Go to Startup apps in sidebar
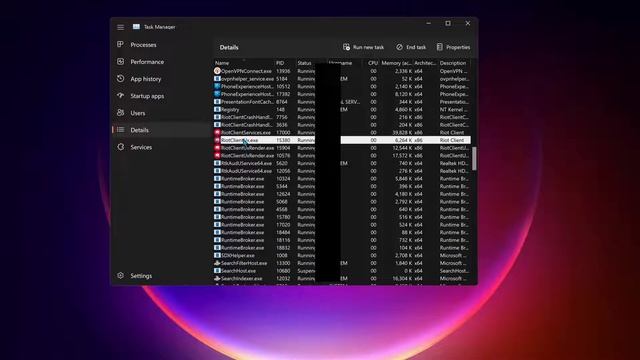The width and height of the screenshot is (640, 360). click(147, 96)
